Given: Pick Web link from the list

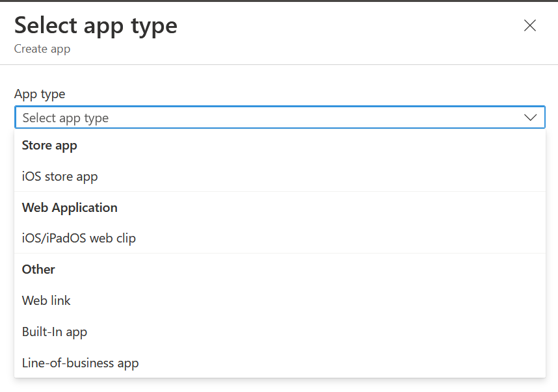Looking at the screenshot, I should coord(46,300).
